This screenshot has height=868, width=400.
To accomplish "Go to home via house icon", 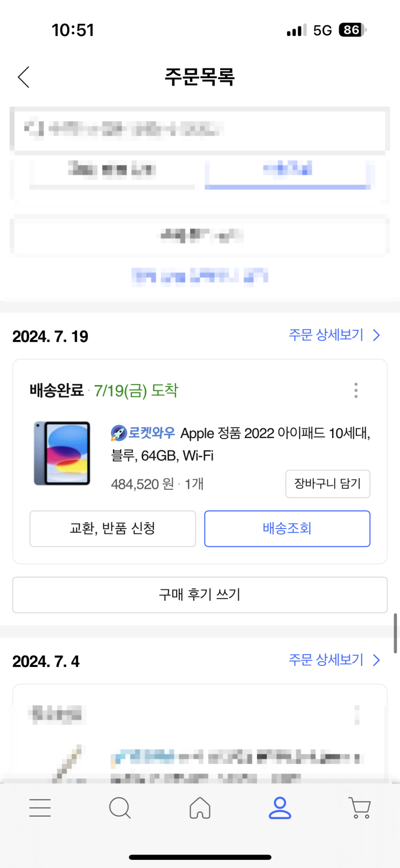I will (200, 808).
